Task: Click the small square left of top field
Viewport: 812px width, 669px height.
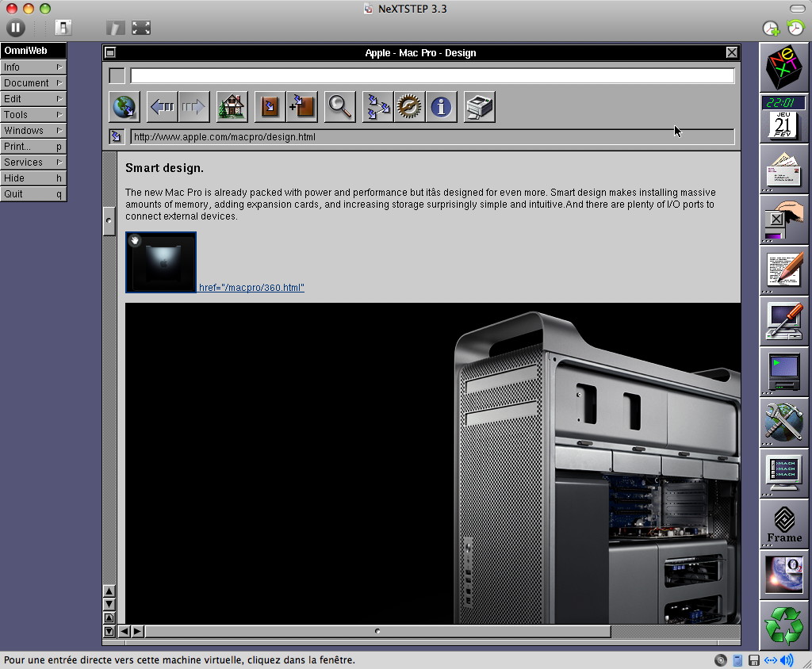Action: click(x=117, y=75)
